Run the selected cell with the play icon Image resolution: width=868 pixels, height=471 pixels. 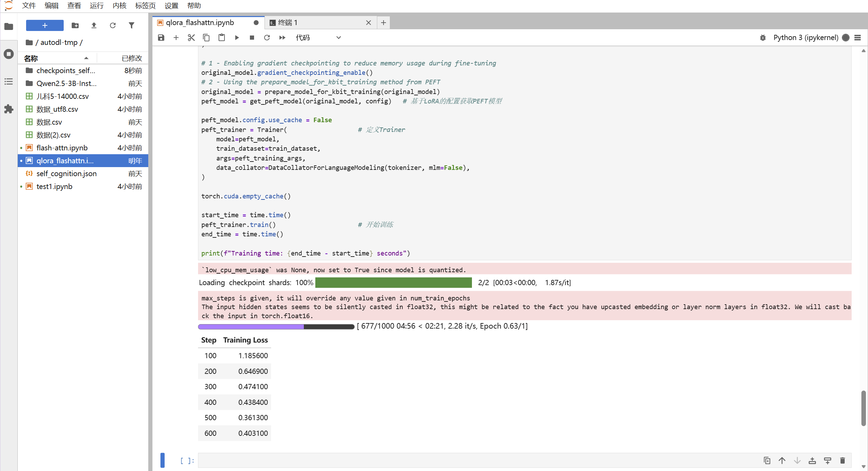point(237,38)
